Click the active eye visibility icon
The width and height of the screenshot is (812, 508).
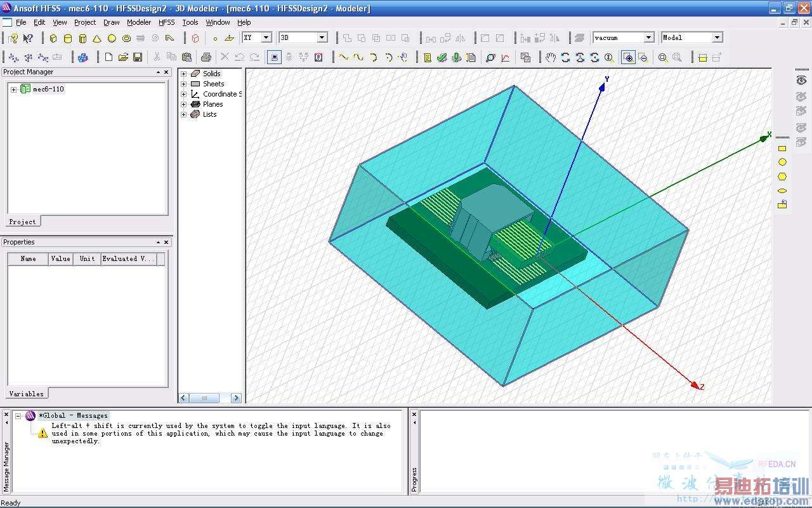click(801, 80)
